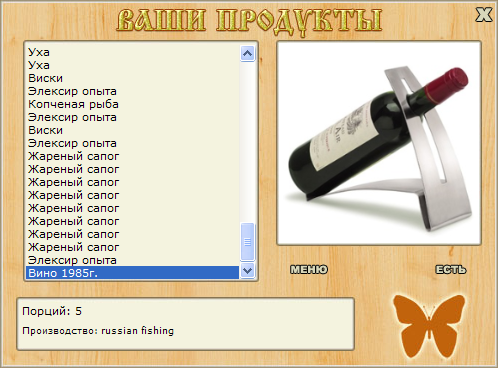Open the МЕНЮ button
Image resolution: width=498 pixels, height=368 pixels.
pos(309,269)
